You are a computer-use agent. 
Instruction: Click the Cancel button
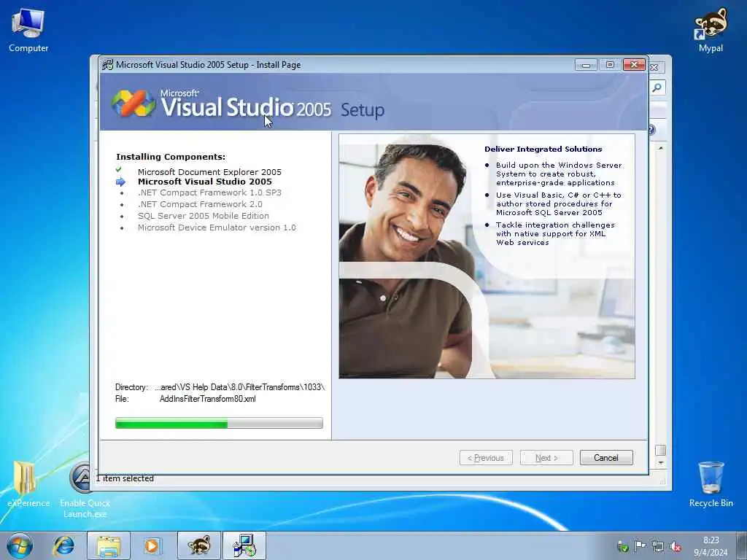(606, 458)
